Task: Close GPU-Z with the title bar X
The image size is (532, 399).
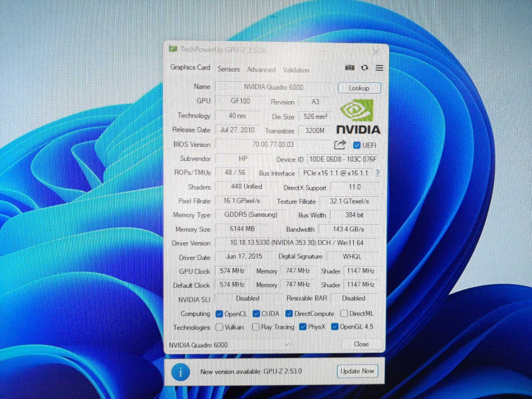Action: (376, 52)
